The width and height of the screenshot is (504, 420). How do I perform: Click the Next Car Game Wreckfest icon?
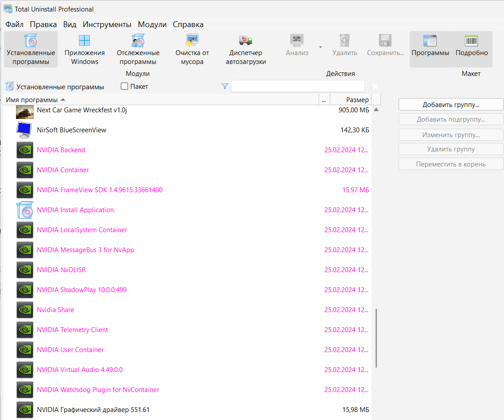[25, 111]
